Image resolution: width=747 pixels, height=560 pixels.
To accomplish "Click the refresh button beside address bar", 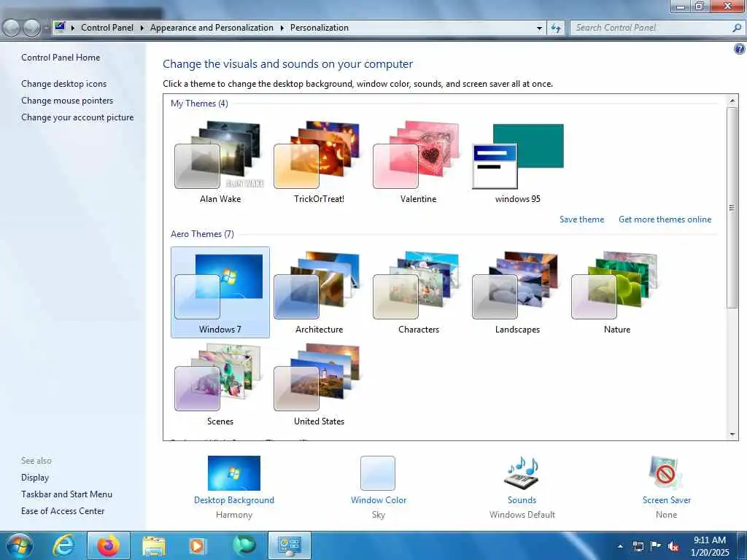I will coord(555,28).
